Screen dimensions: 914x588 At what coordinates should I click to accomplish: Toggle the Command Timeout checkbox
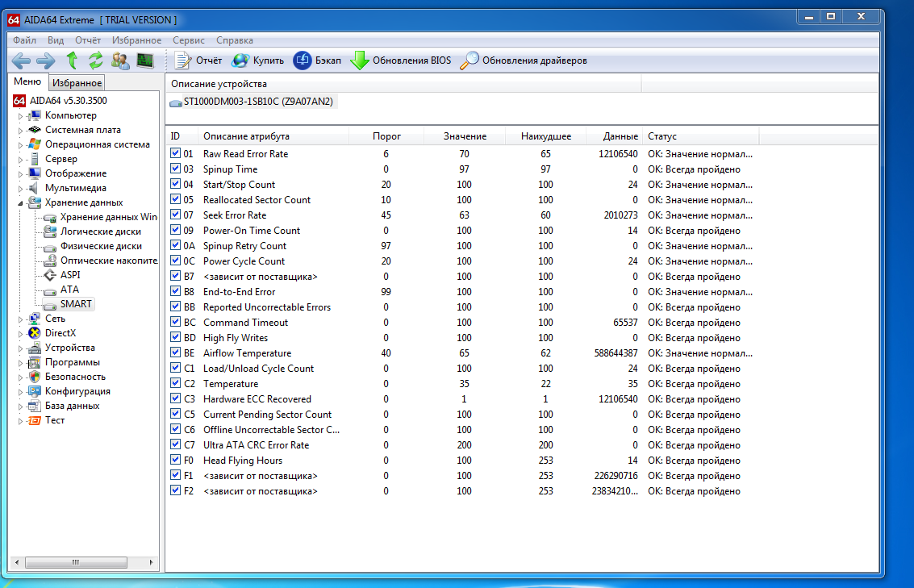click(x=175, y=322)
